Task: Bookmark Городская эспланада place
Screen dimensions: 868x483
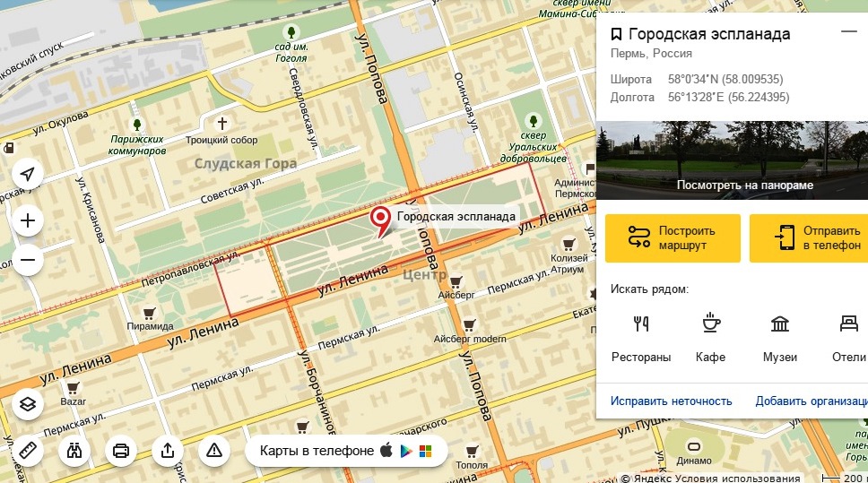Action: click(616, 34)
